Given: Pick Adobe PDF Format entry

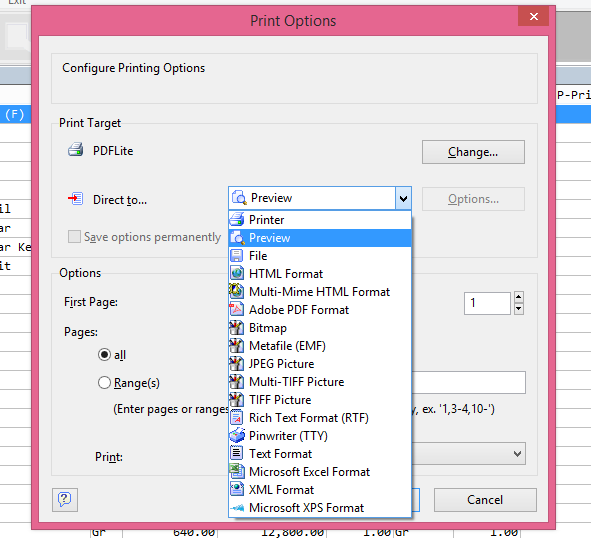Looking at the screenshot, I should pos(320,310).
